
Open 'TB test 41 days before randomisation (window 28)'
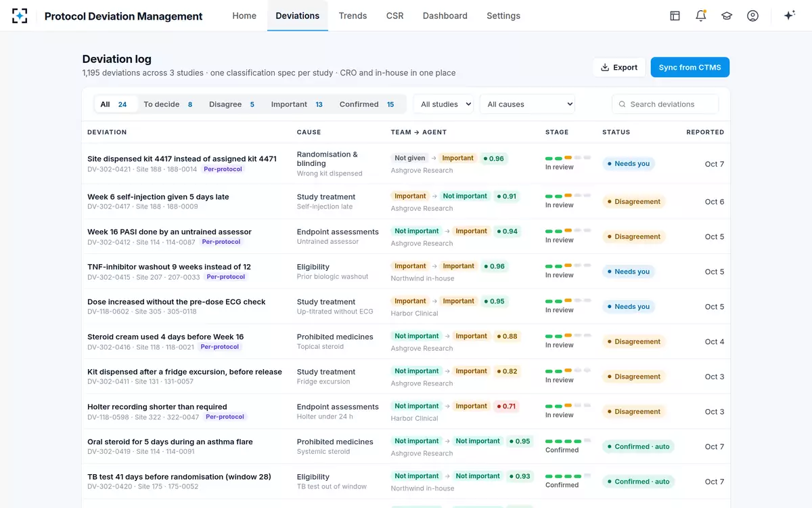[x=179, y=477]
